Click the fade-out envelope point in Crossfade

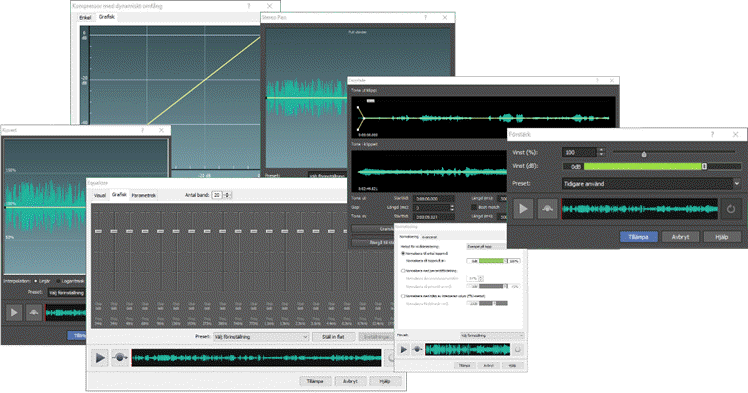pos(364,117)
